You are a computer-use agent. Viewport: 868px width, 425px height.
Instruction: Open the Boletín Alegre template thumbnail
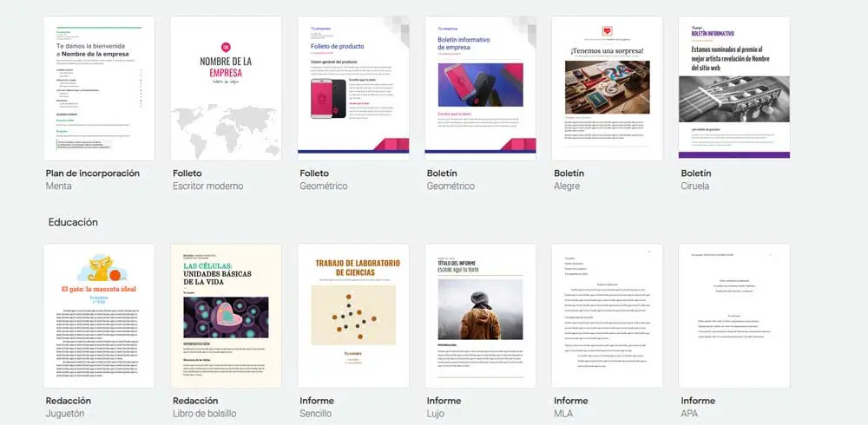click(x=608, y=88)
